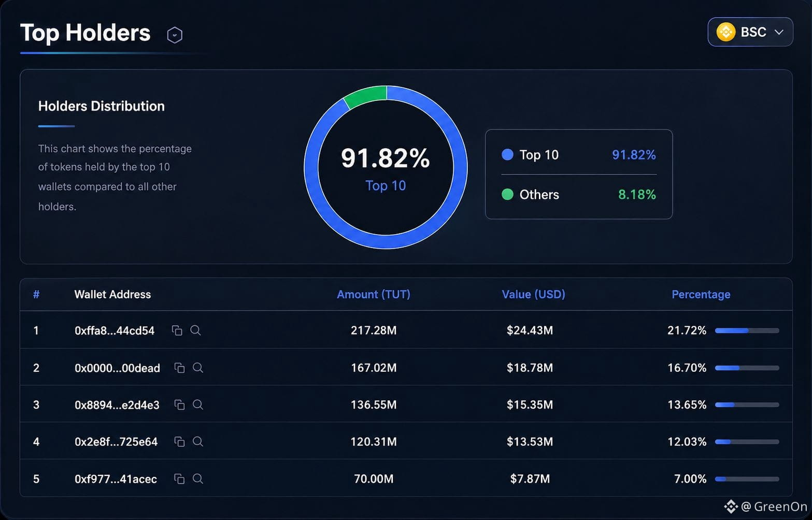Open address 0xffa8...44cd54

115,330
